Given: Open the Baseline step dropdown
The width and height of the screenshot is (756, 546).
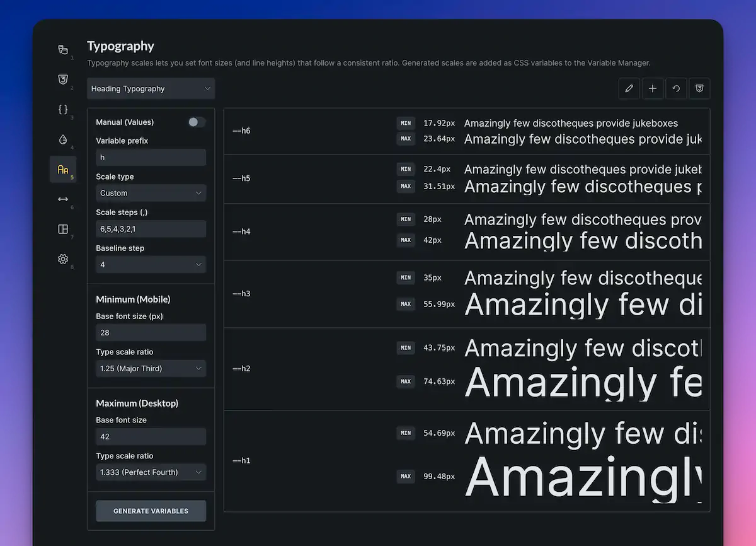Looking at the screenshot, I should pyautogui.click(x=151, y=264).
